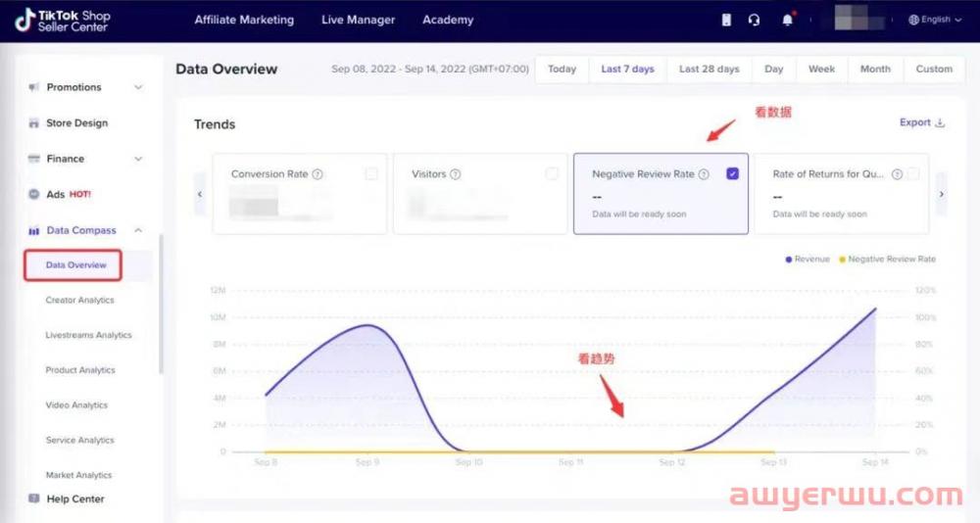Click the Promotions megaphone icon
This screenshot has width=980, height=523.
(x=33, y=87)
